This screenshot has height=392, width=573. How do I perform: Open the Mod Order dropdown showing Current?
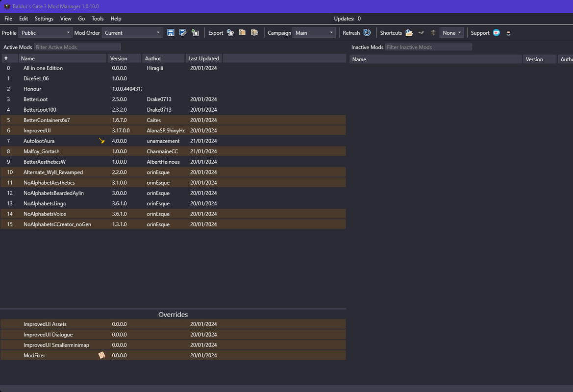pos(132,33)
